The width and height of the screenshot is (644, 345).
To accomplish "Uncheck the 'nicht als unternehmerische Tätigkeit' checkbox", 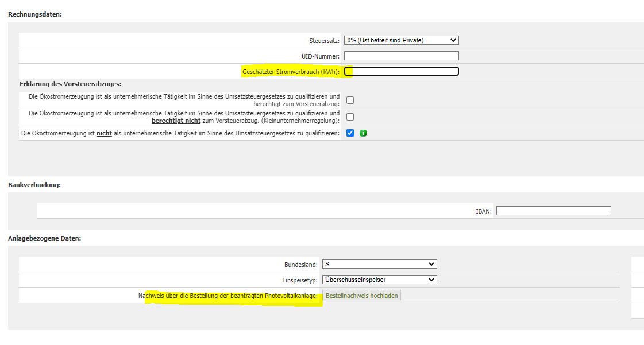I will [x=350, y=133].
